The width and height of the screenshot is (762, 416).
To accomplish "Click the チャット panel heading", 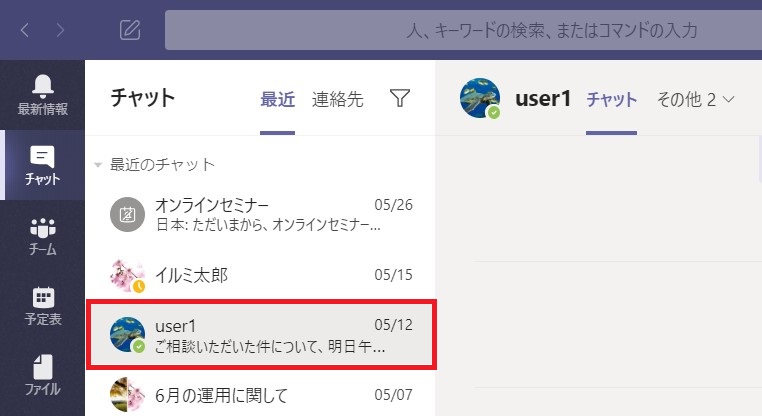I will (142, 97).
